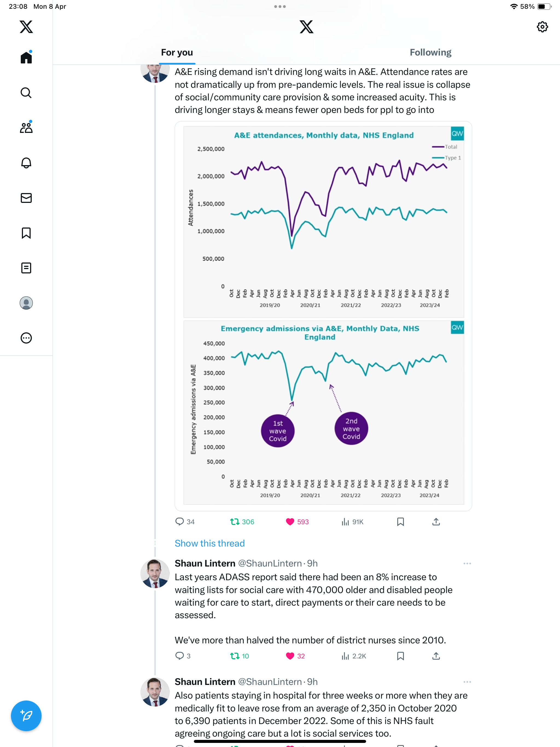Viewport: 560px width, 747px height.
Task: Open the A&E attendances chart image
Action: (323, 221)
